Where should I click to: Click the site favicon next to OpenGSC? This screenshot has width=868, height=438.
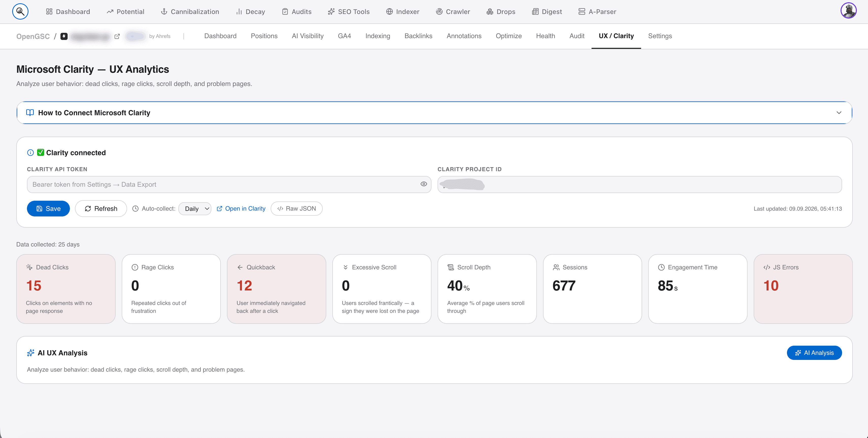(x=64, y=36)
